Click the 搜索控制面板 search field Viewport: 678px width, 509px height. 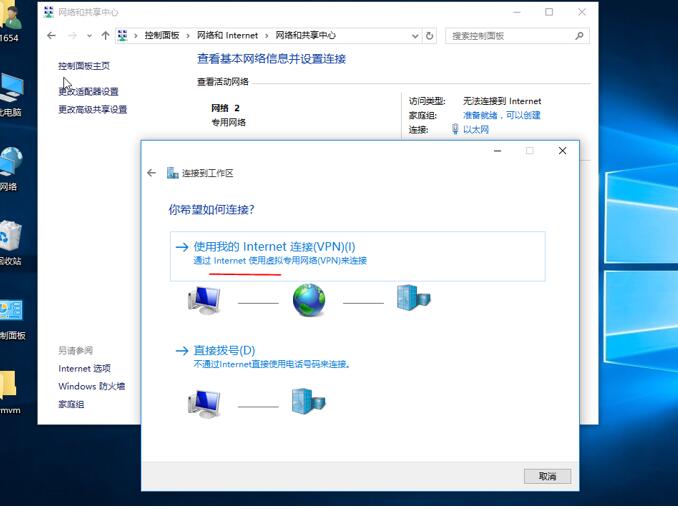pyautogui.click(x=510, y=36)
